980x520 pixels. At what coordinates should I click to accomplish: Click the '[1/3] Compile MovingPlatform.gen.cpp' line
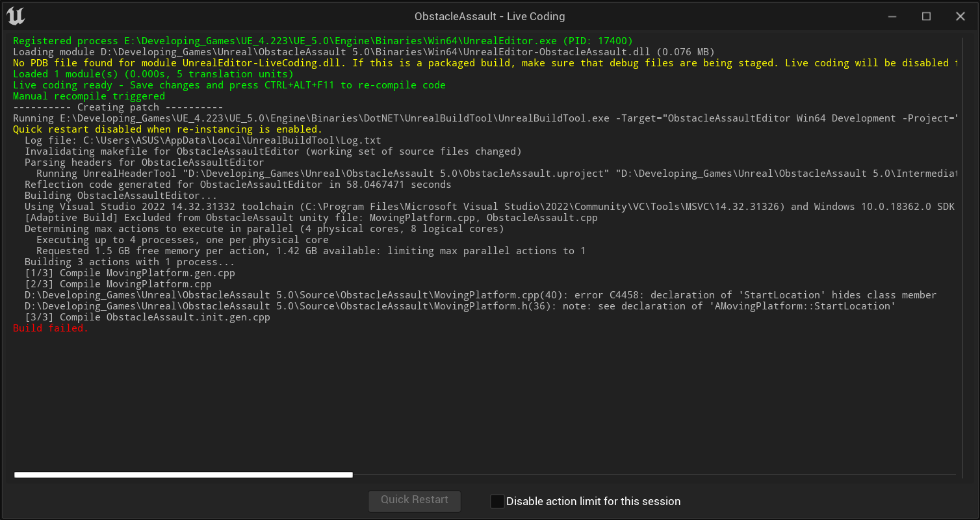[130, 273]
